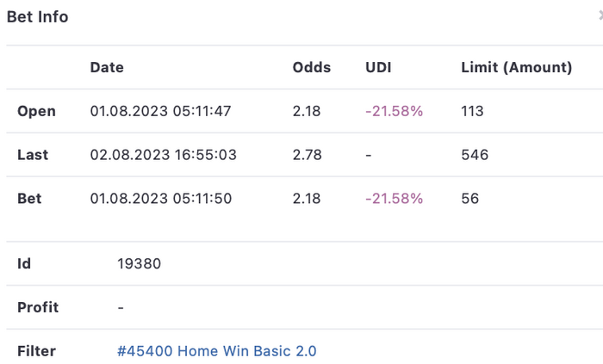Click the Id value 19380
This screenshot has height=364, width=603.
click(x=139, y=263)
